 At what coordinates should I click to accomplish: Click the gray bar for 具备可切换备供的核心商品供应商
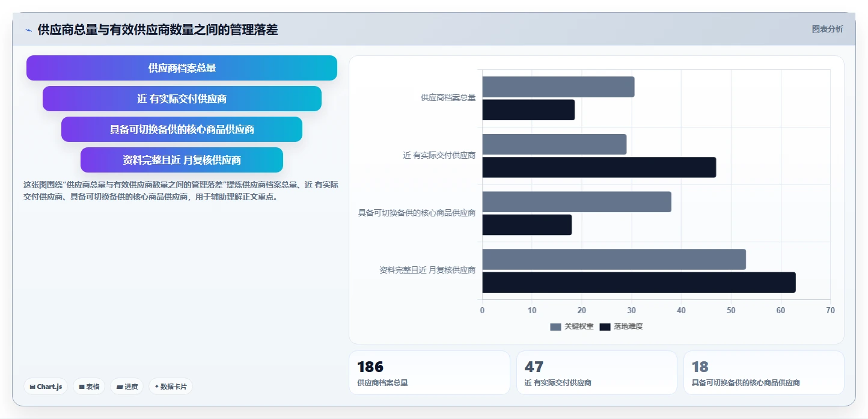pyautogui.click(x=576, y=202)
